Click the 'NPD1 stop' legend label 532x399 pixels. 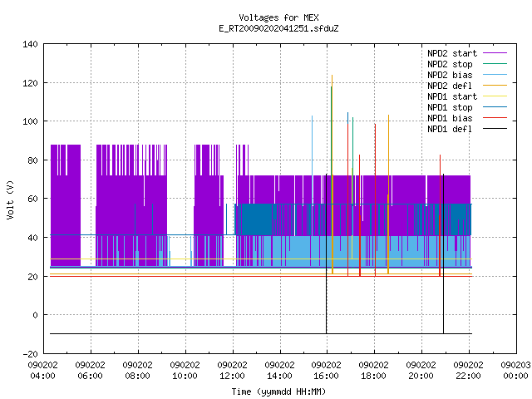pos(450,107)
